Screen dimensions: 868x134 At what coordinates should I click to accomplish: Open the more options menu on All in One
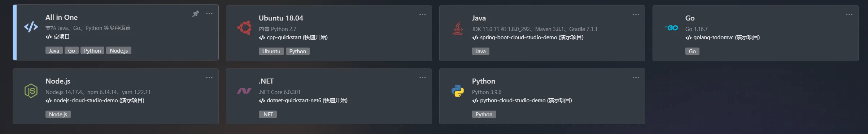coord(209,14)
